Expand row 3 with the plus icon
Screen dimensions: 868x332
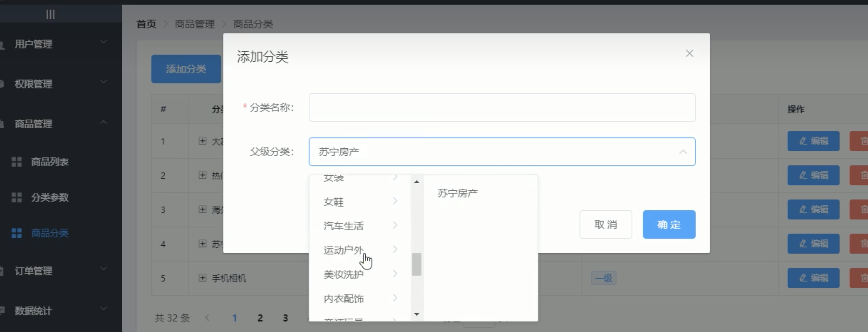pyautogui.click(x=202, y=209)
